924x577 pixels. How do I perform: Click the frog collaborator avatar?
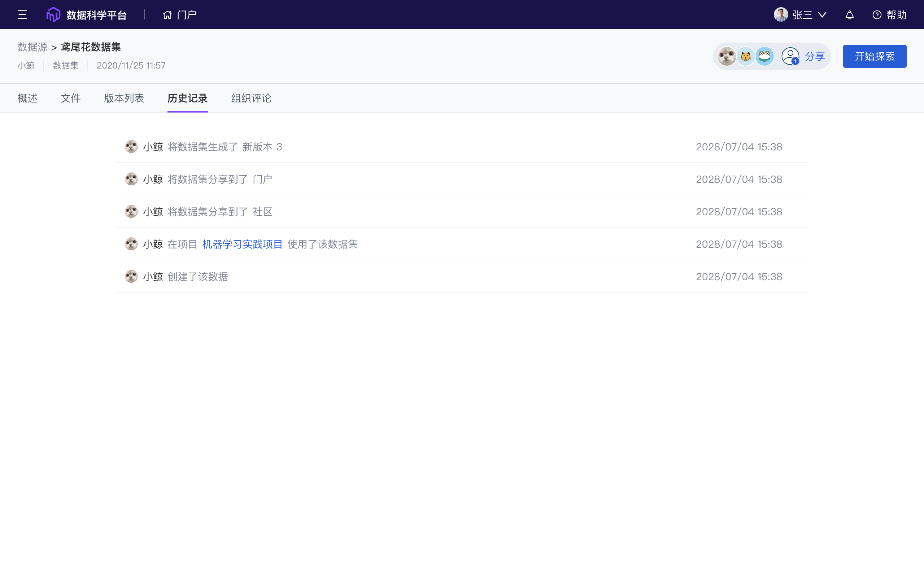(x=764, y=56)
